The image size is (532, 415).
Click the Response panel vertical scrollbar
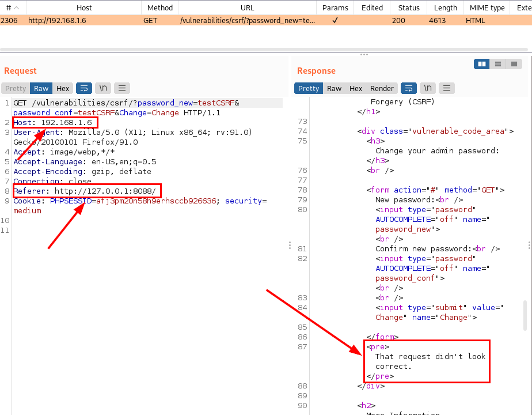525,314
